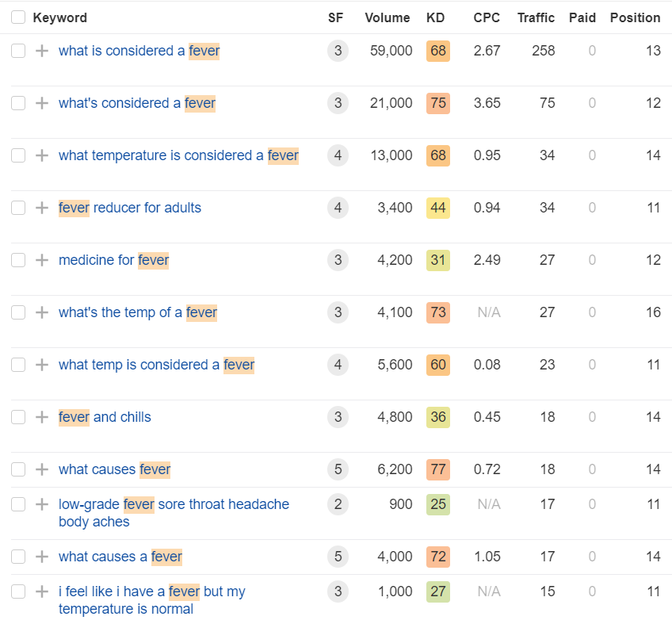Click the CPC column header

click(487, 17)
